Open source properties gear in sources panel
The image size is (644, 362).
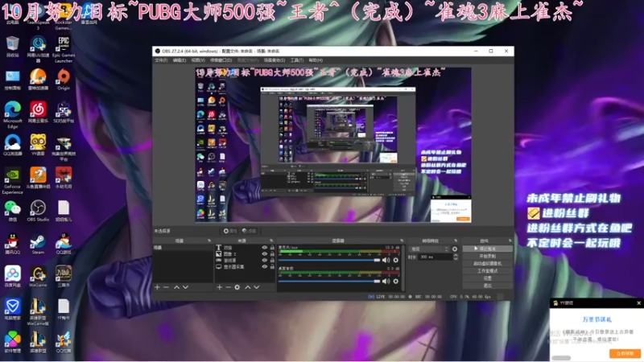tap(237, 287)
